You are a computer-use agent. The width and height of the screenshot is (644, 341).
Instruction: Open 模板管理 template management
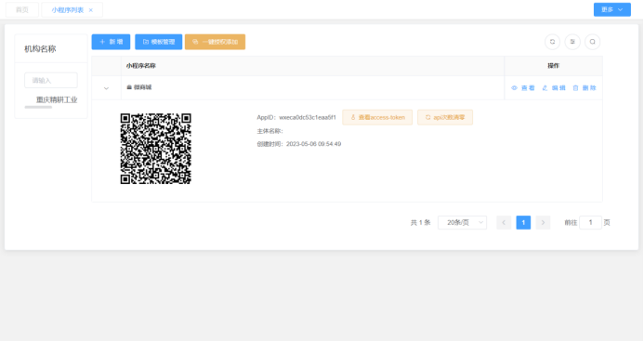click(159, 42)
